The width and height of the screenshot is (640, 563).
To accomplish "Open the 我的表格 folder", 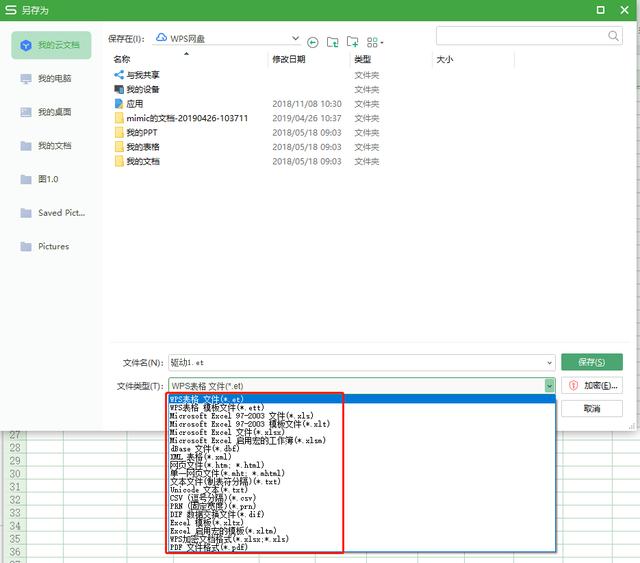I will [137, 147].
